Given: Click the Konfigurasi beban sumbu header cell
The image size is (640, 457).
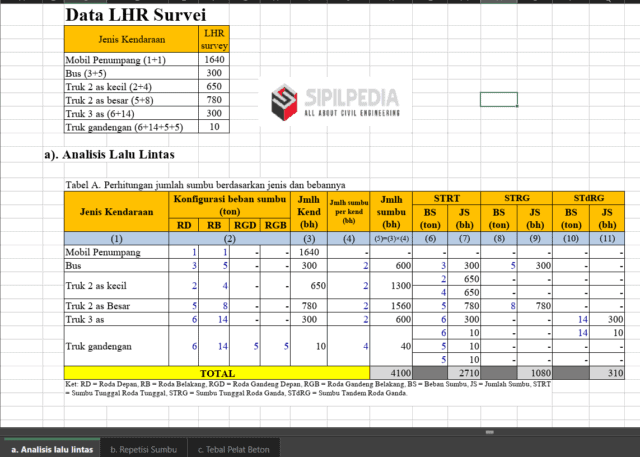Looking at the screenshot, I should click(231, 205).
